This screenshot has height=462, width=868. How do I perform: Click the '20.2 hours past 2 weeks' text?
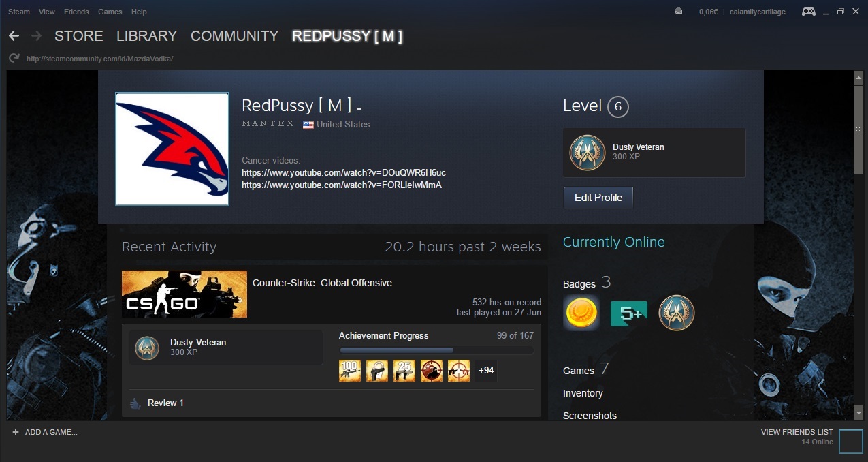click(463, 247)
